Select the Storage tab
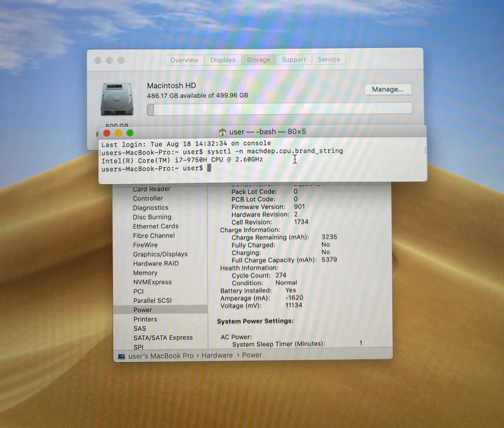The height and width of the screenshot is (428, 504). click(x=258, y=60)
